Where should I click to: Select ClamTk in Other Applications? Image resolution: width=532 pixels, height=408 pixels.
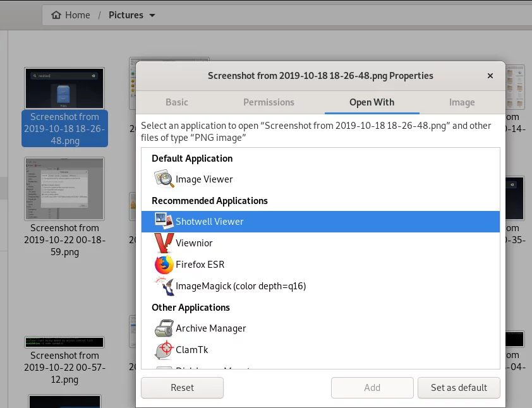(x=320, y=350)
